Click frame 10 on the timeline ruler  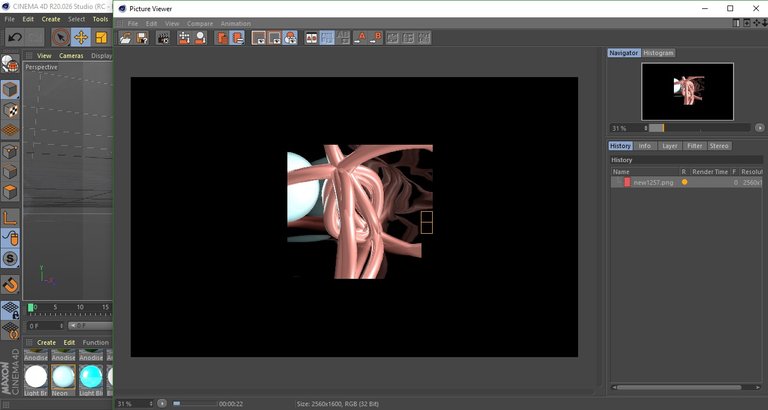80,307
